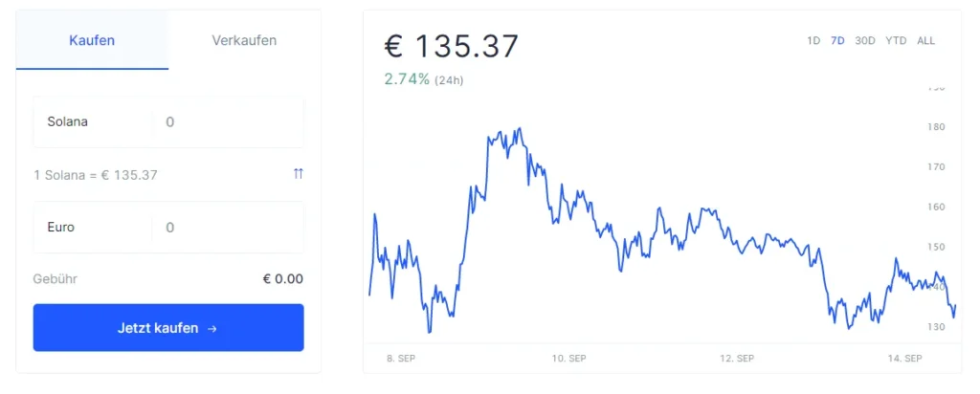
Task: Click the € 135.37 price heading
Action: pyautogui.click(x=452, y=46)
